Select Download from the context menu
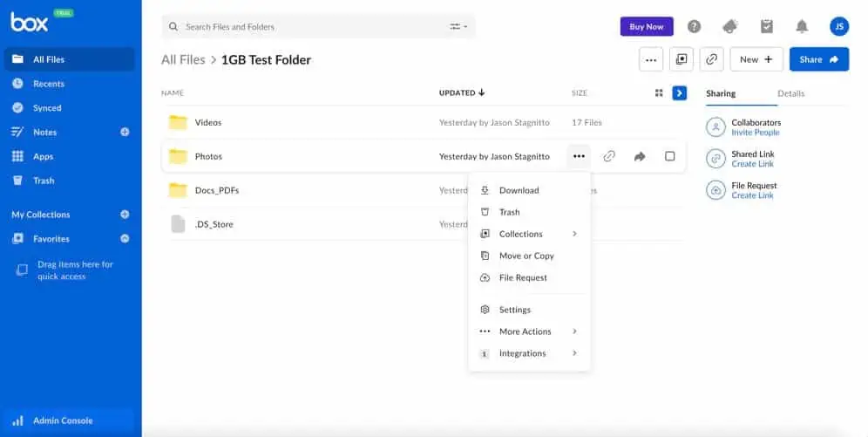The height and width of the screenshot is (437, 868). (x=519, y=190)
